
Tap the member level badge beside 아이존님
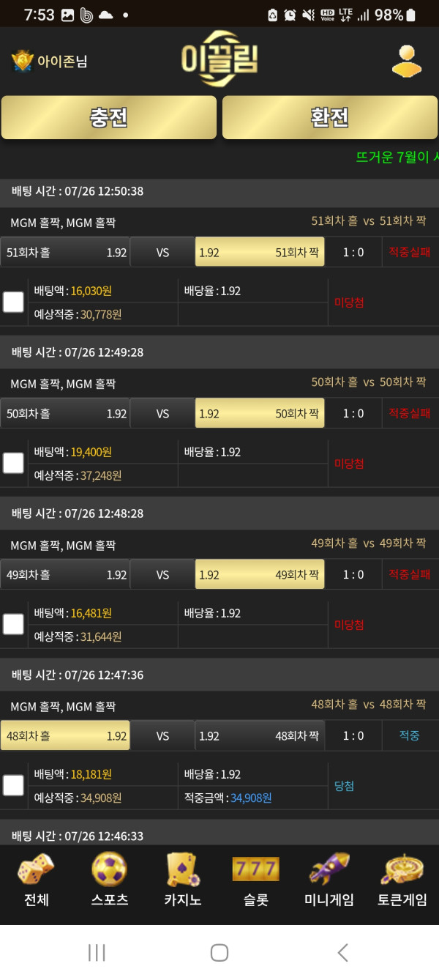point(23,61)
